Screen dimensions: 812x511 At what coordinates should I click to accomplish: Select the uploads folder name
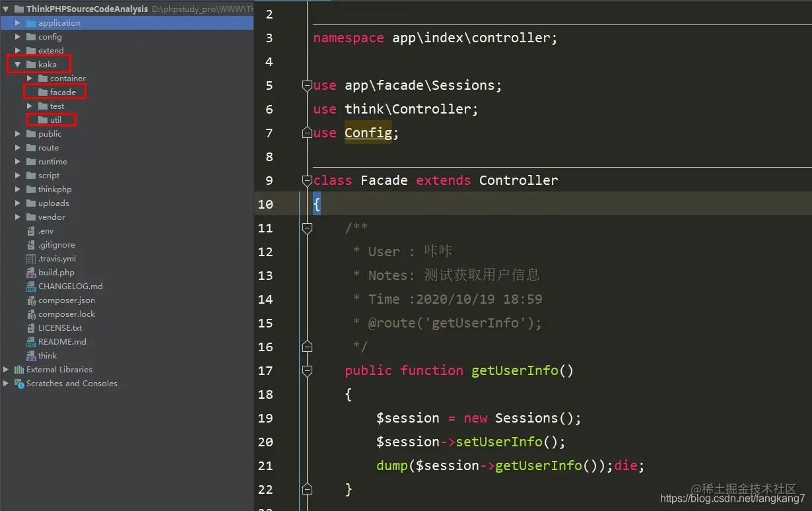pyautogui.click(x=53, y=203)
